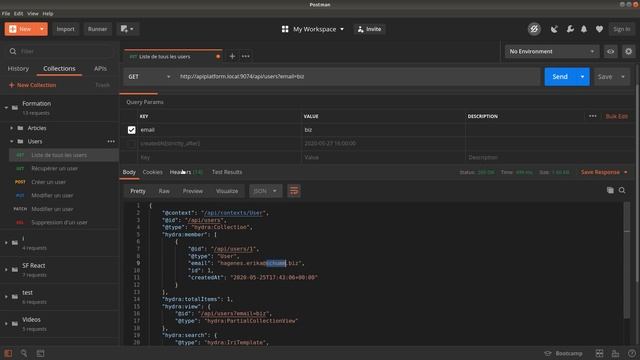Open the Save button dropdown arrow
The width and height of the screenshot is (640, 360).
tap(623, 77)
